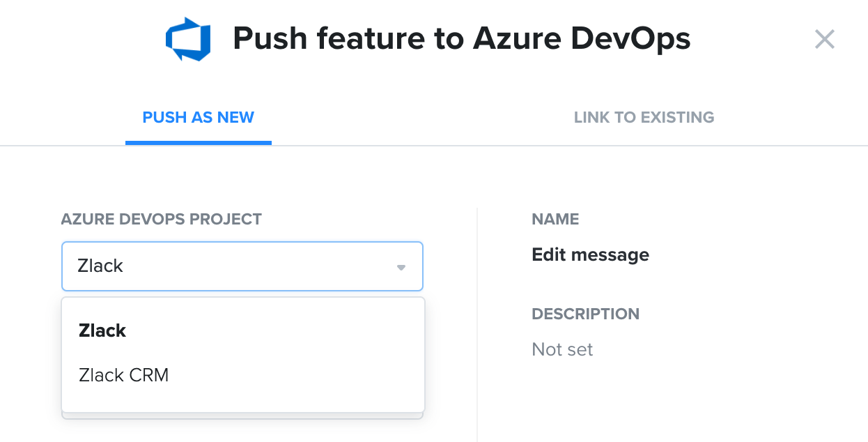Click the selected Zlack text in the combo box

coord(100,266)
